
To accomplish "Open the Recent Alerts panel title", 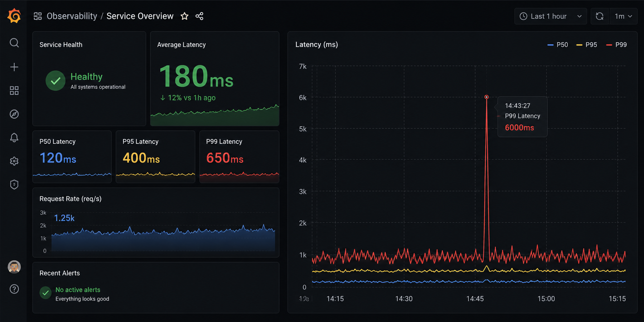I will [60, 273].
